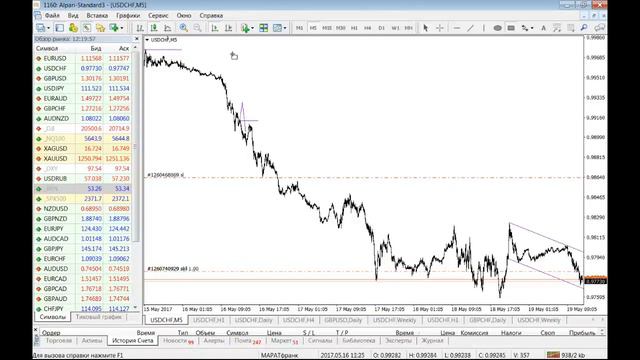Click the gold coins toolbar icon
The height and width of the screenshot is (360, 640).
pyautogui.click(x=73, y=28)
